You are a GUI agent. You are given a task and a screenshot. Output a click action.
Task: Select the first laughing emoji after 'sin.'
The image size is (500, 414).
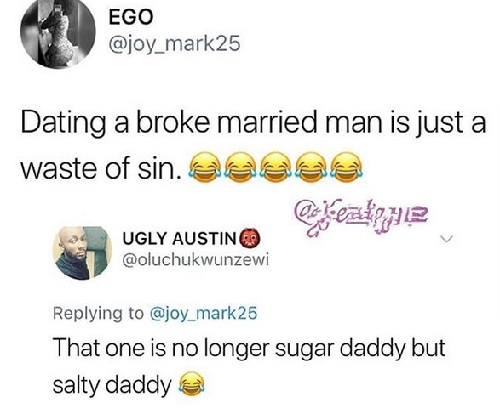206,167
